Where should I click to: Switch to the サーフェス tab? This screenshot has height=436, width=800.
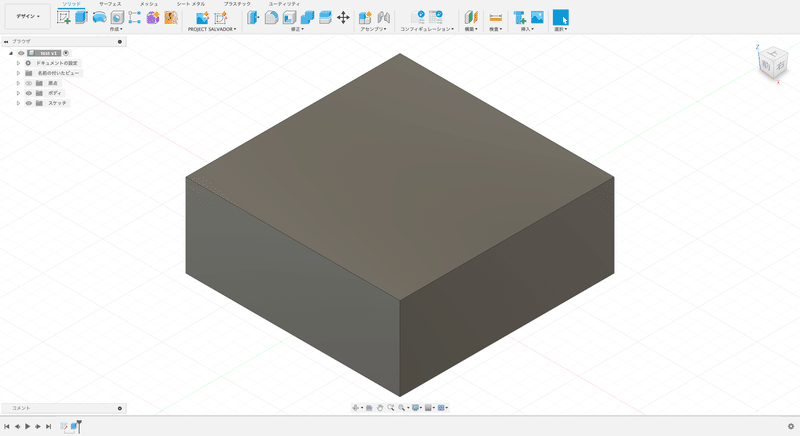(110, 4)
